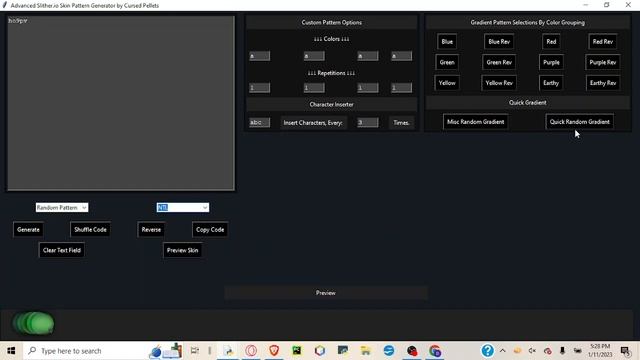This screenshot has height=360, width=640.
Task: Select the Purple gradient pattern
Action: pyautogui.click(x=551, y=62)
